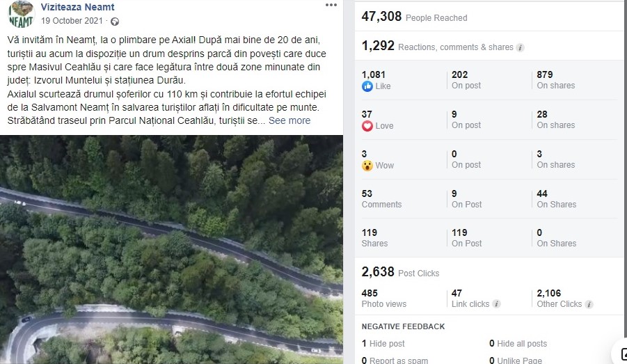Viewport: 627px width, 364px height.
Task: Open the three-dots post options menu
Action: pyautogui.click(x=331, y=5)
